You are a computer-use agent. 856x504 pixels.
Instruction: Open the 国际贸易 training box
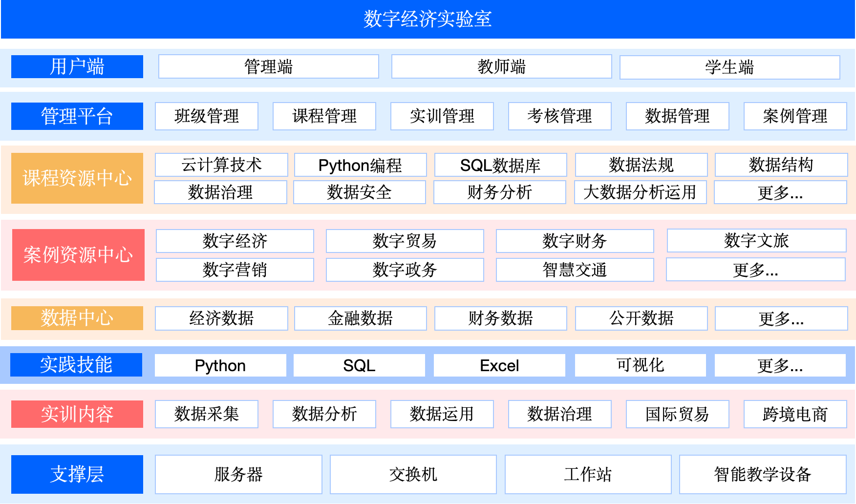(x=678, y=414)
